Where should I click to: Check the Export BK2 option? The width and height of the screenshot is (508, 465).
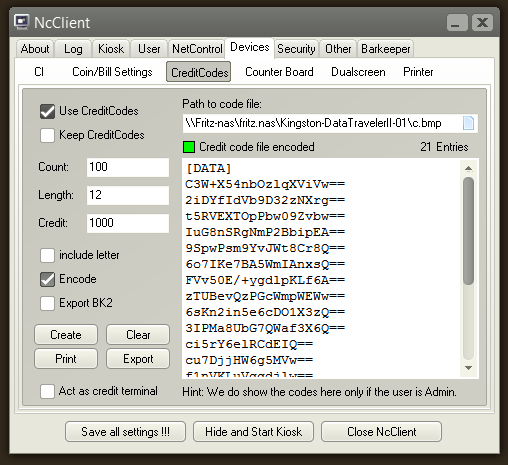pyautogui.click(x=47, y=303)
